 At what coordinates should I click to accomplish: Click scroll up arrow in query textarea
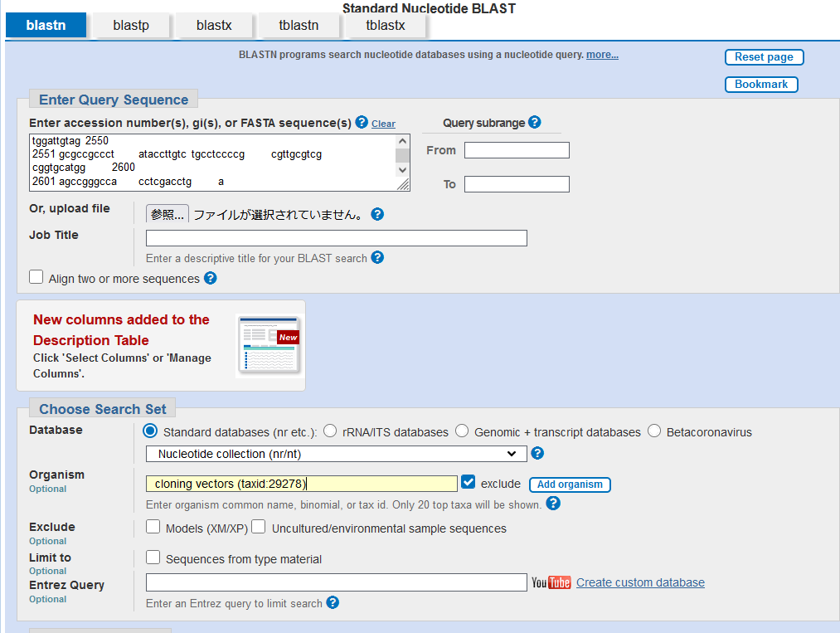(402, 141)
